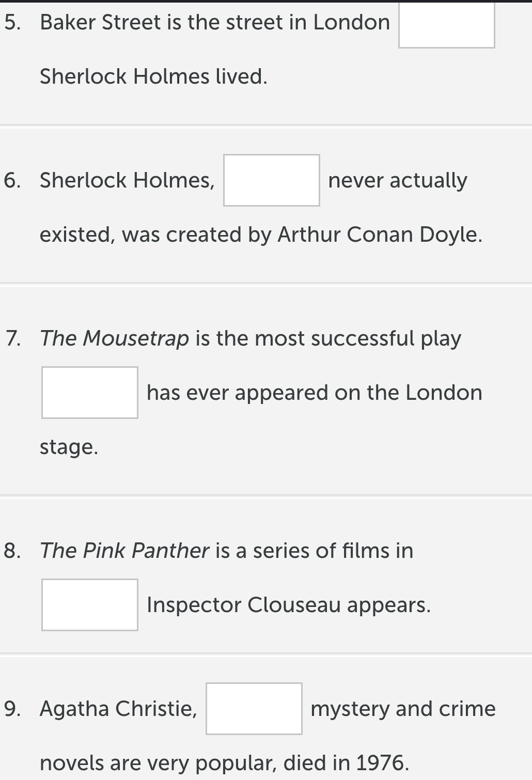
Task: Click the question number 8 label
Action: [12, 551]
